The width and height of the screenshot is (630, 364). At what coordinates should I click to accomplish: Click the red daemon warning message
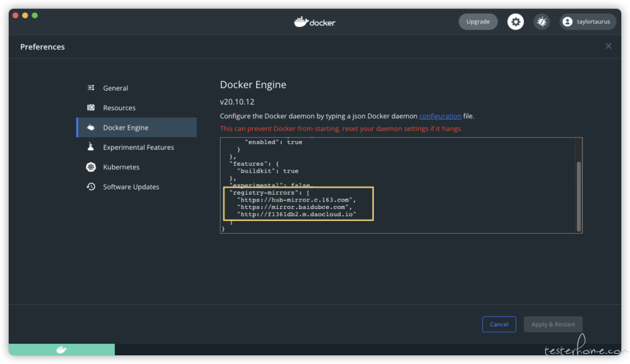point(341,128)
